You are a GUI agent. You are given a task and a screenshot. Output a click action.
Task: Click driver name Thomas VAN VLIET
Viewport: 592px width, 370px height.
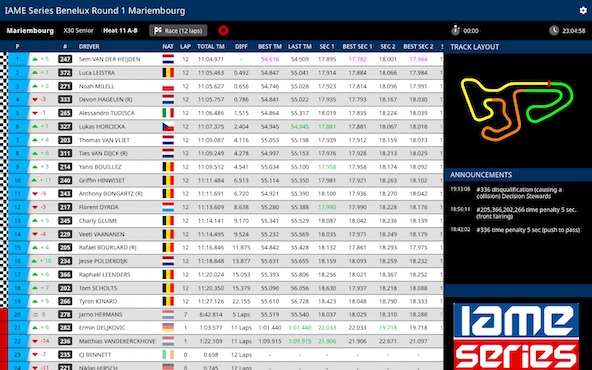tap(104, 140)
